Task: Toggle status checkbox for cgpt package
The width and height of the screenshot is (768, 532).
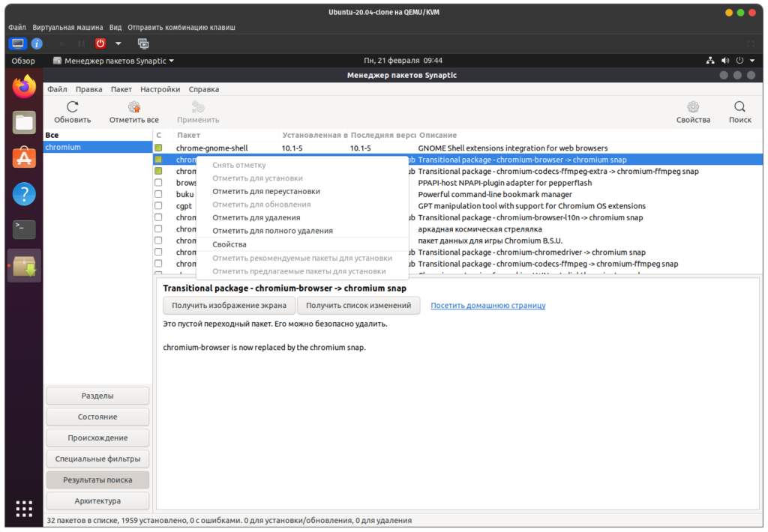Action: [158, 206]
